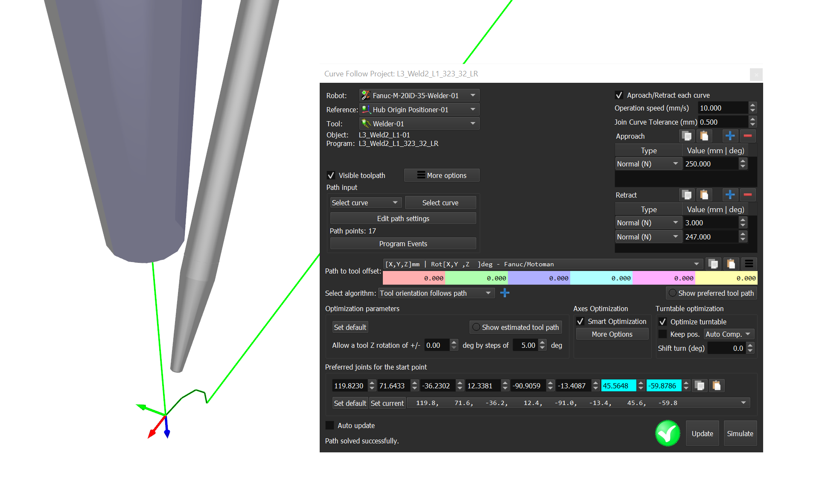Add algorithm with blue plus next to Select algorithm
This screenshot has width=831, height=504.
[x=504, y=293]
